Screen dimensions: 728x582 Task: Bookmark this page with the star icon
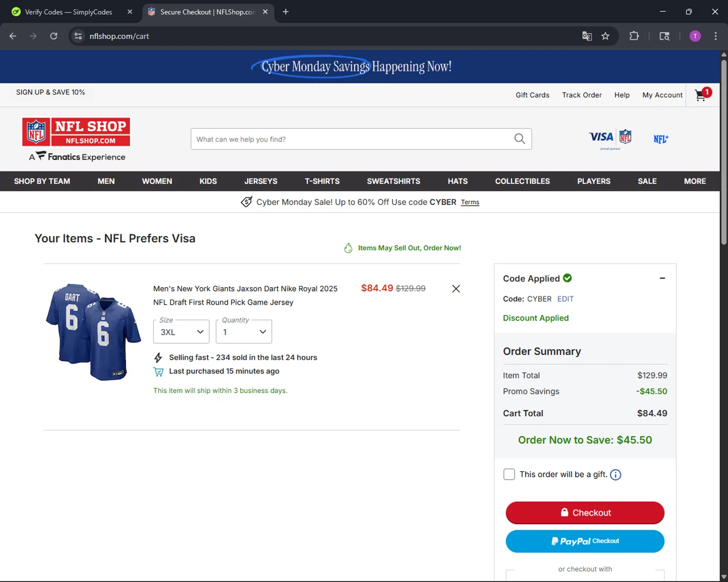[x=605, y=36]
